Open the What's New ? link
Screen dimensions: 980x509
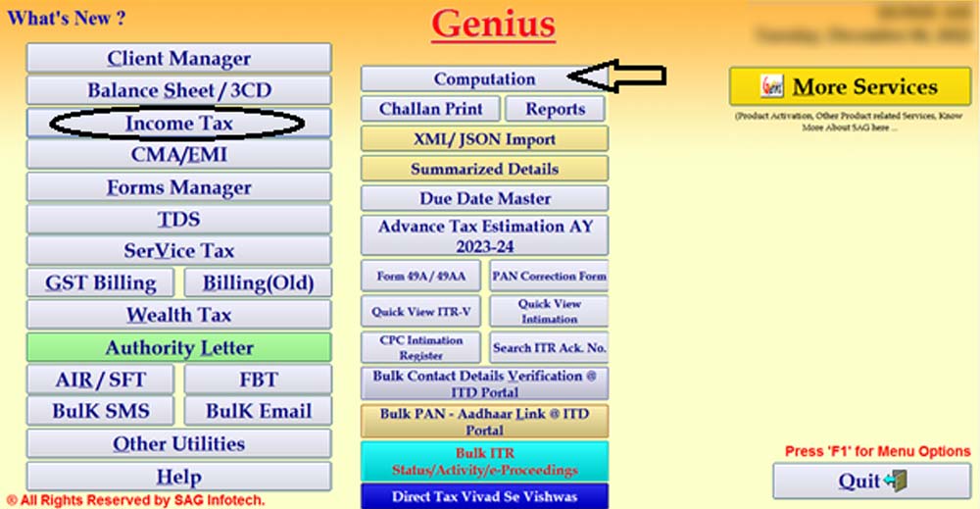pyautogui.click(x=66, y=18)
